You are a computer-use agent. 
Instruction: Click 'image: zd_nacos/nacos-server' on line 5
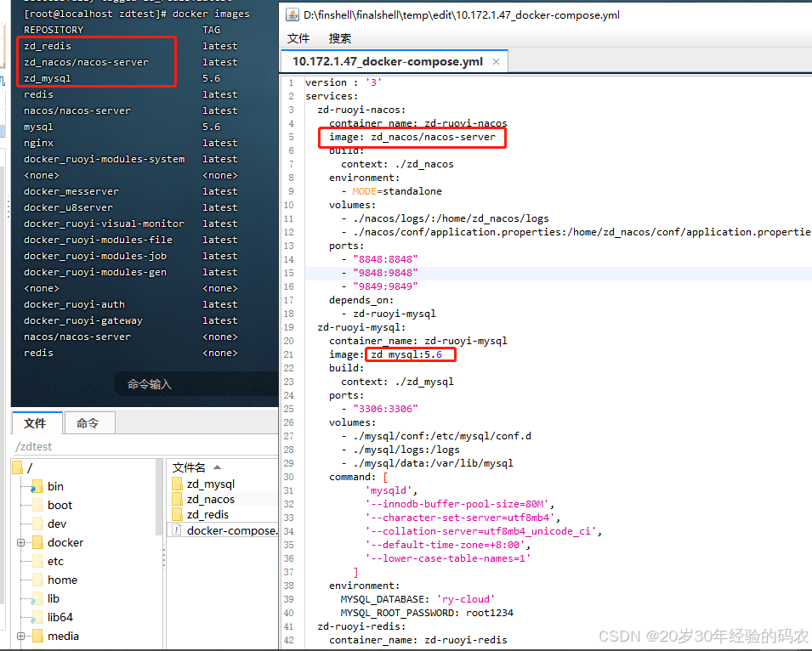[412, 137]
